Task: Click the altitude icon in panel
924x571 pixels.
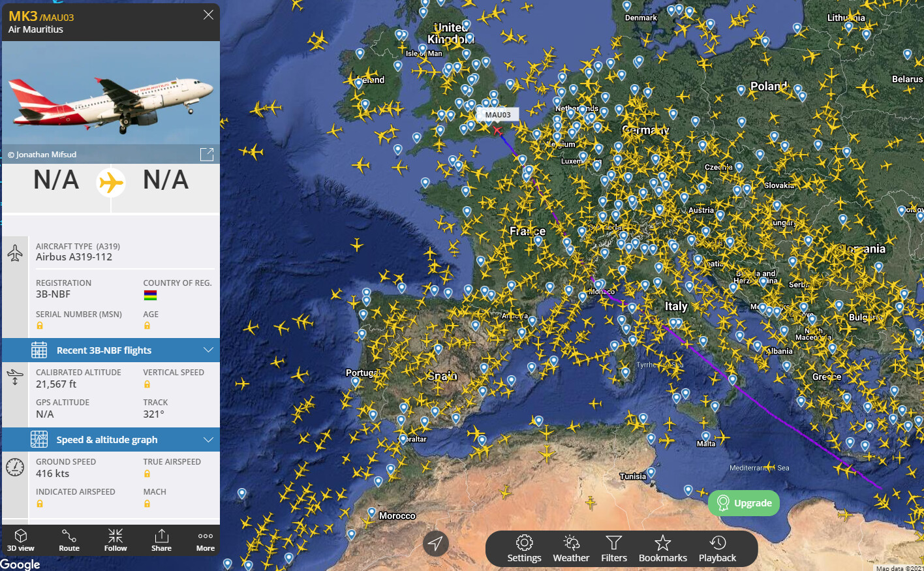Action: coord(15,377)
